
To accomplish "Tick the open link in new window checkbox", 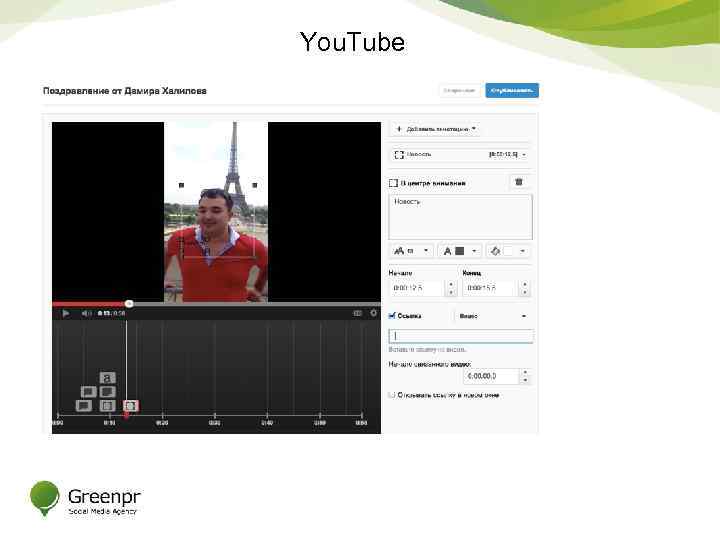I will pyautogui.click(x=392, y=395).
